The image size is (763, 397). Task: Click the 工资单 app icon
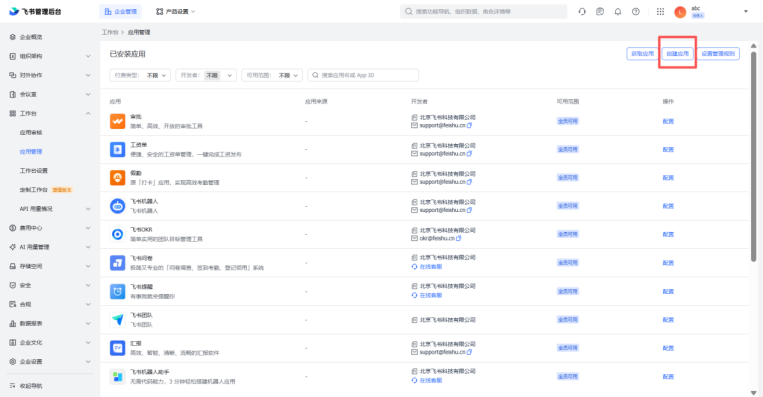[117, 149]
